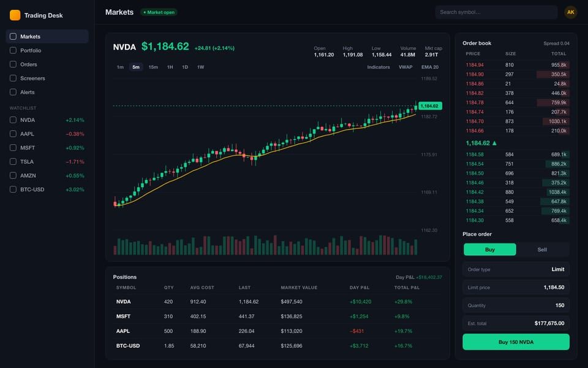
Task: Click the order book mid price 1,184.62
Action: pyautogui.click(x=481, y=143)
